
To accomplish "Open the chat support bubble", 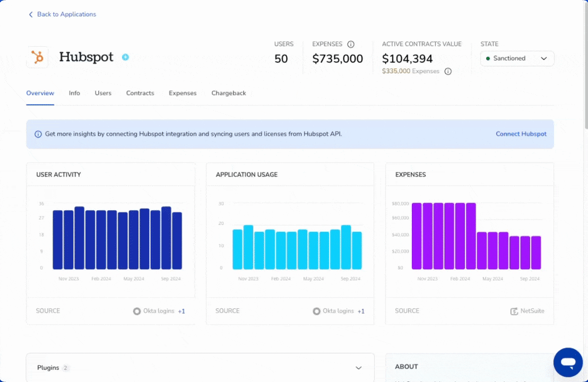I will point(568,362).
